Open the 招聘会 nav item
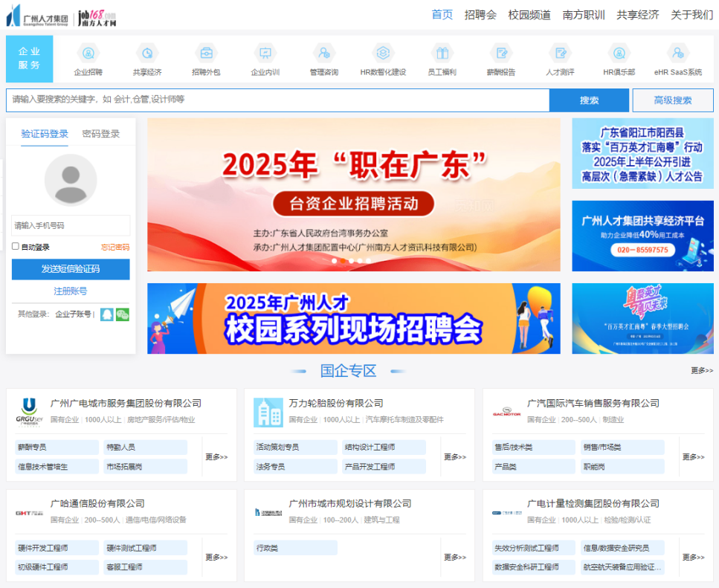This screenshot has width=719, height=588. 480,15
